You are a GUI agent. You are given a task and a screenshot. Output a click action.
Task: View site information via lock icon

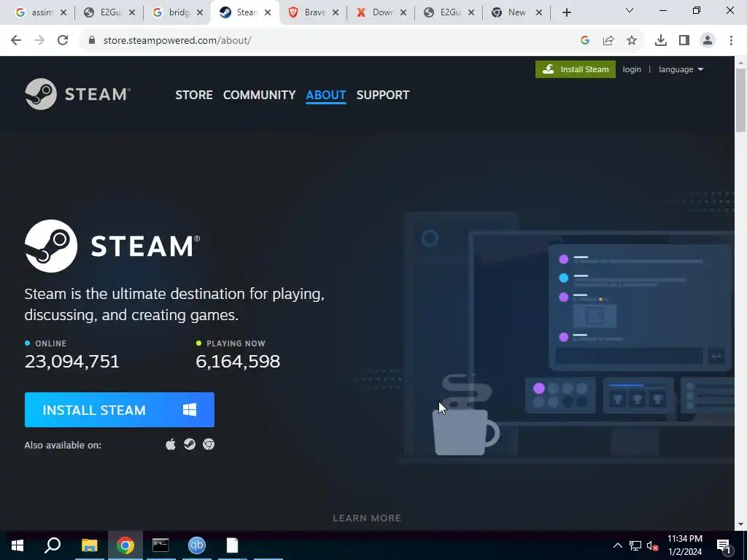click(x=92, y=41)
